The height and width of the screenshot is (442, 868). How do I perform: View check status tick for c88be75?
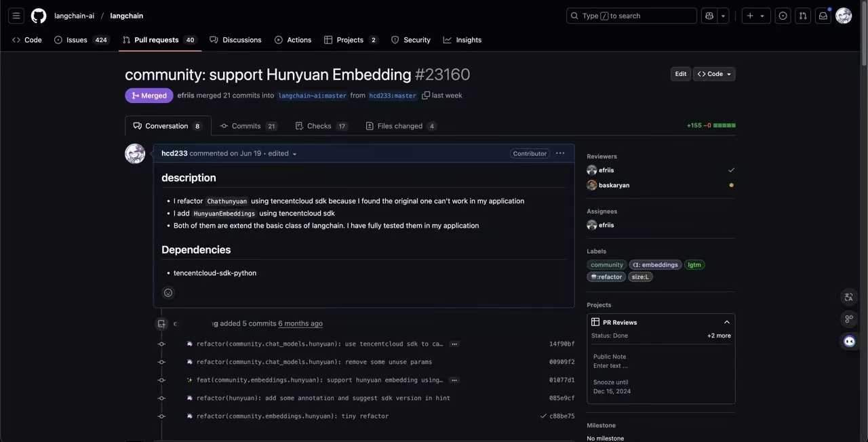pos(543,416)
